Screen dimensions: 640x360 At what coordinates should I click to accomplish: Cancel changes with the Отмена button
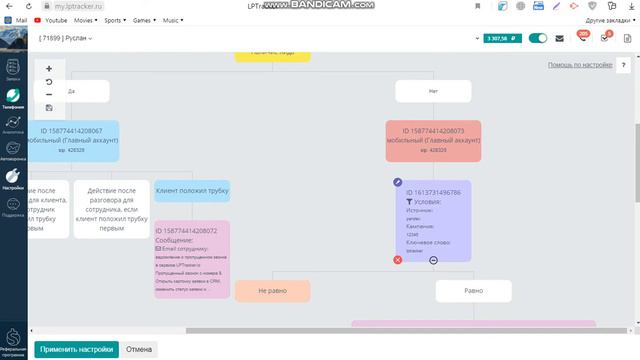coord(139,349)
